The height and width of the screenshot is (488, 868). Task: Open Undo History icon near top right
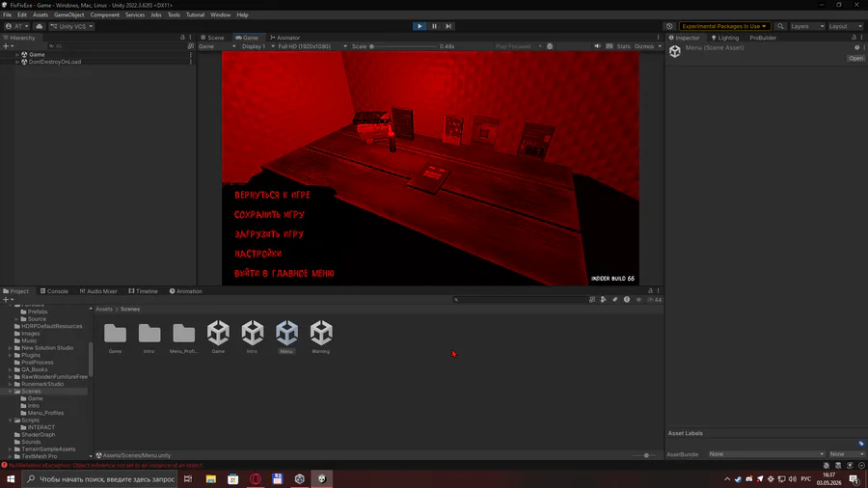(669, 26)
